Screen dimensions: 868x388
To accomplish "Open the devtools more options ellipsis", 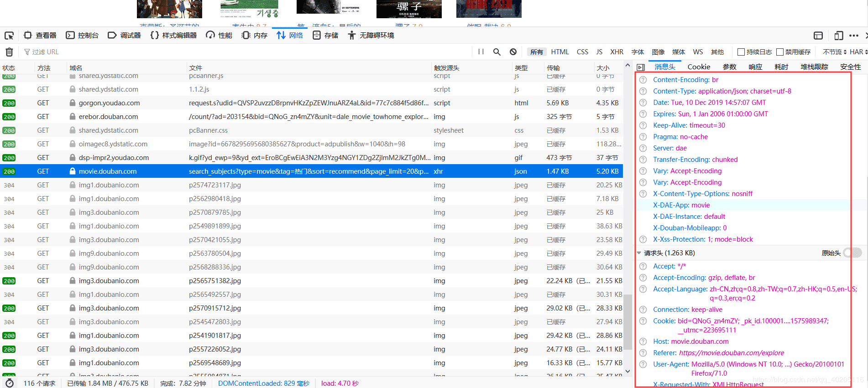I will point(854,36).
